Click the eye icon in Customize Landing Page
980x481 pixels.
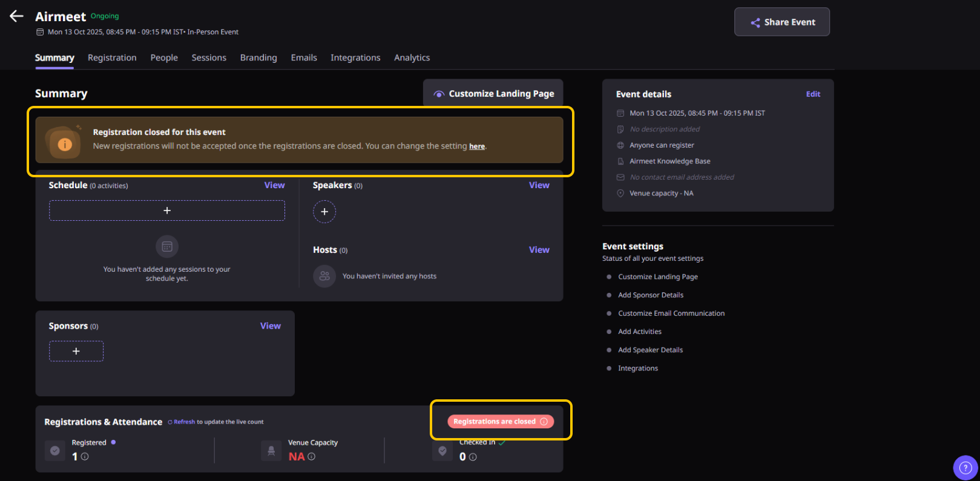coord(439,94)
